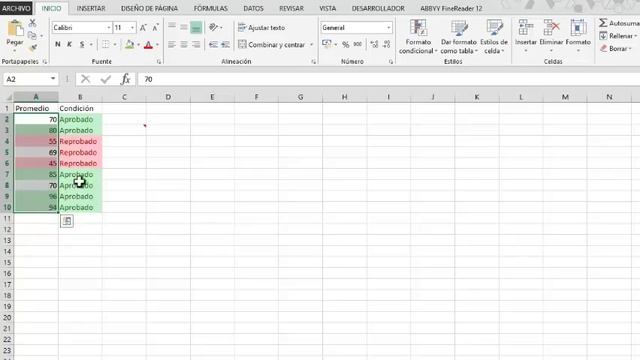Increase indent icon
Screen dimensions: 640x360
coord(225,44)
